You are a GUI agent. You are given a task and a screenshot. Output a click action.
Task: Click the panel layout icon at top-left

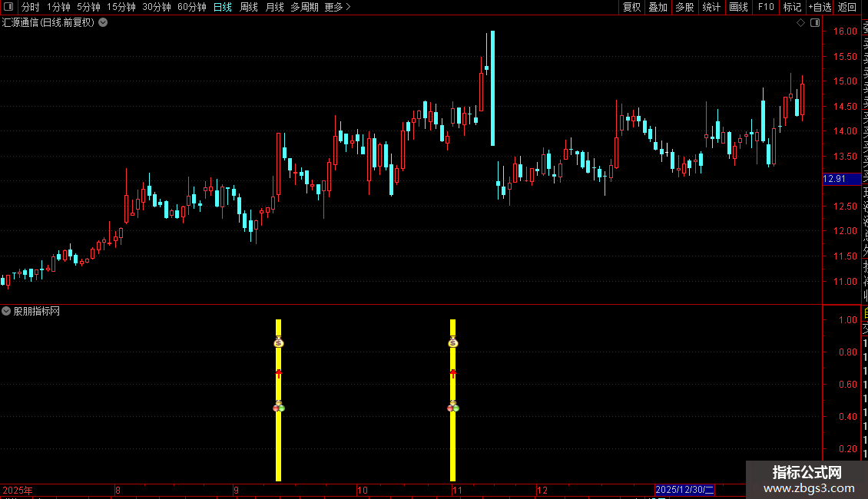pos(8,7)
